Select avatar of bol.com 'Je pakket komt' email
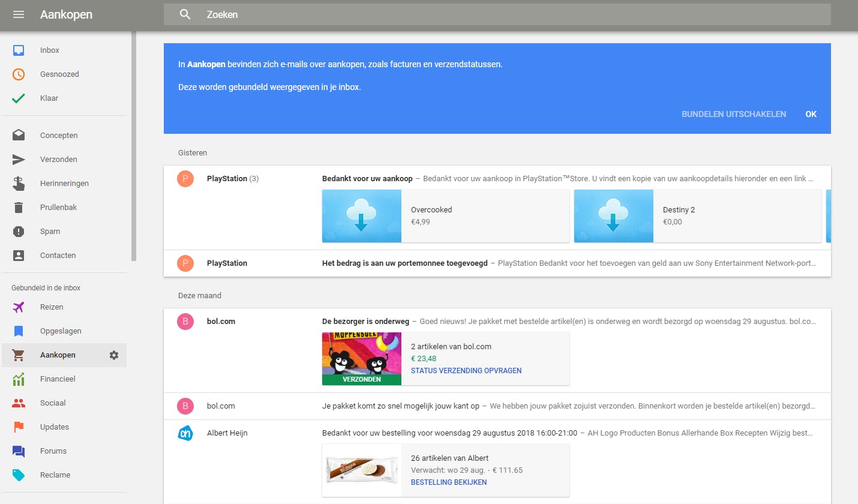This screenshot has height=504, width=858. click(x=185, y=406)
